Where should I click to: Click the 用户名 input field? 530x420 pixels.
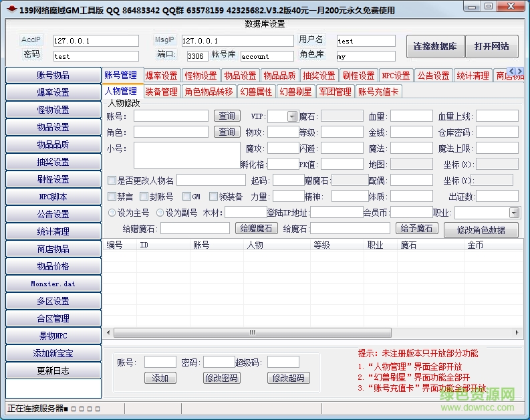tap(366, 41)
